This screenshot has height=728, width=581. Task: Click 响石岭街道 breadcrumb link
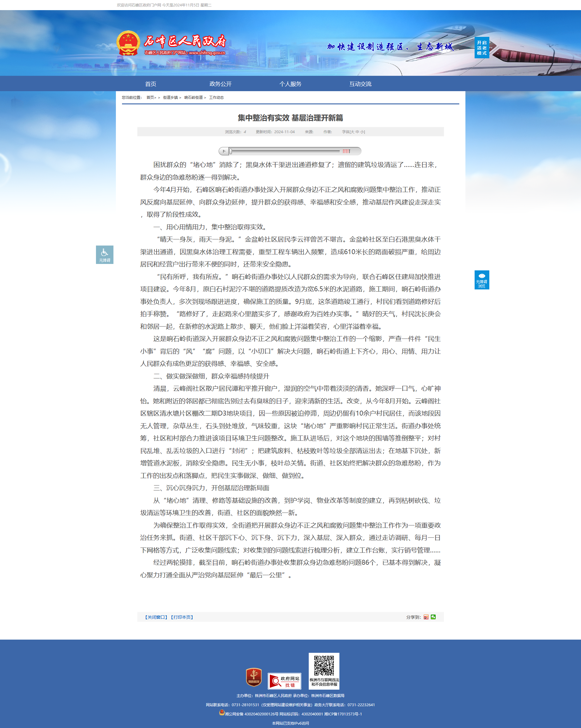point(193,98)
